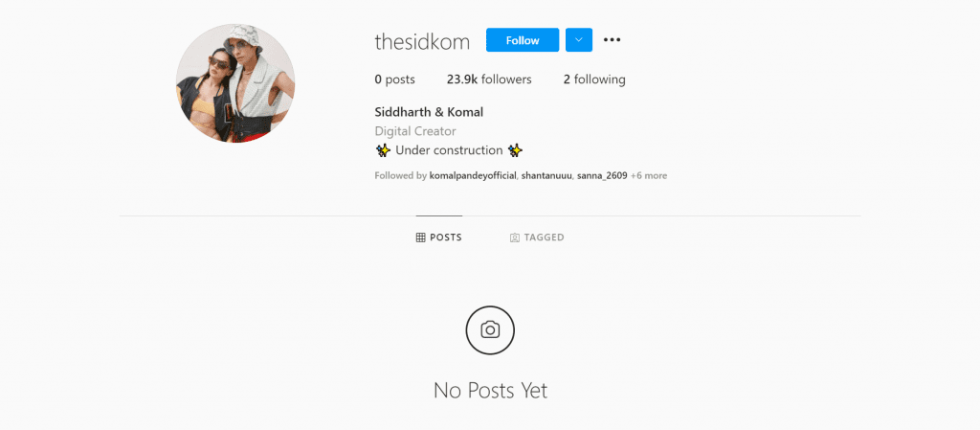
Task: Click the Digital Creator category label
Action: (415, 131)
